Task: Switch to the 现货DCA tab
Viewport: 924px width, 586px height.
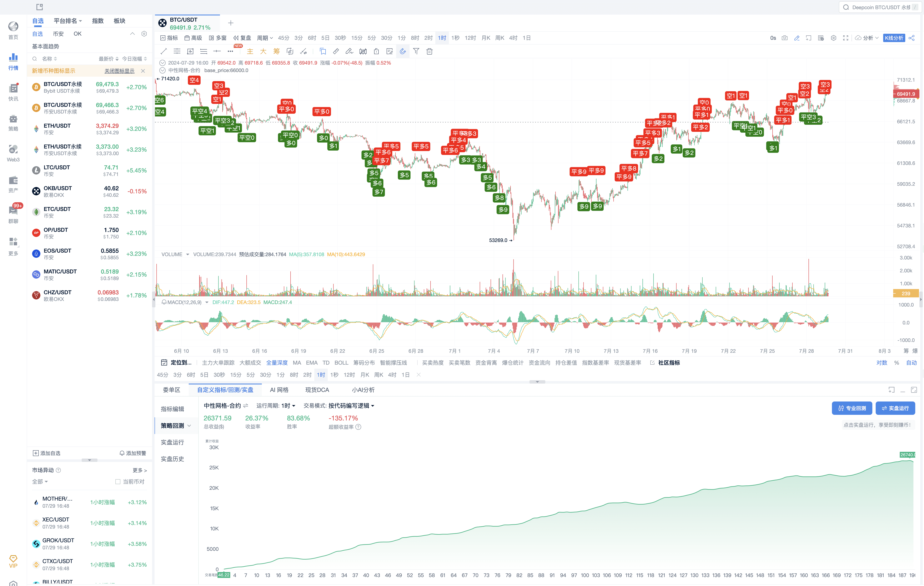Action: [x=317, y=390]
